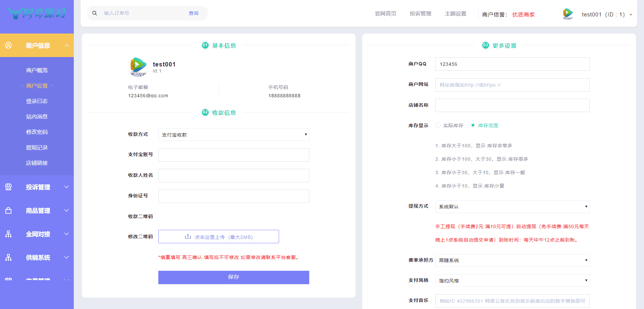Open the 费率承担方 dropdown
The height and width of the screenshot is (309, 644).
[512, 260]
